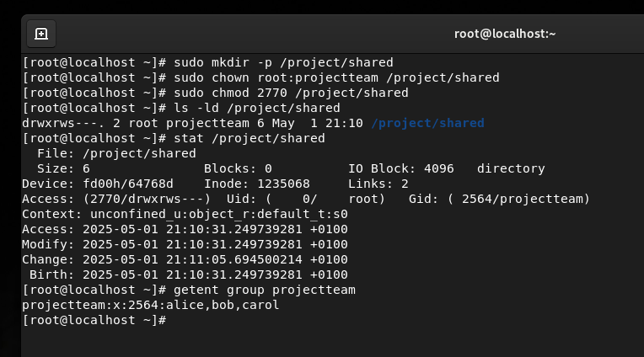Click the sudo mkdir -p command line
Viewport: 644px width, 357px height.
pos(207,62)
